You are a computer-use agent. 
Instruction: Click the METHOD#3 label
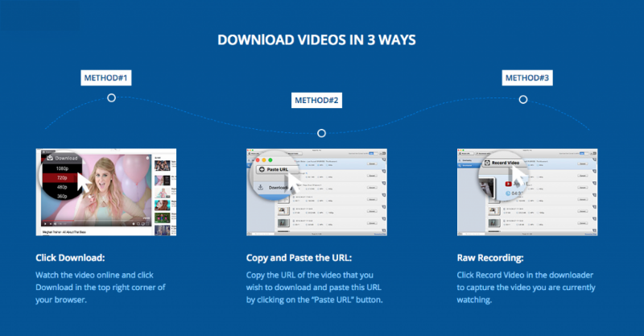(x=526, y=78)
